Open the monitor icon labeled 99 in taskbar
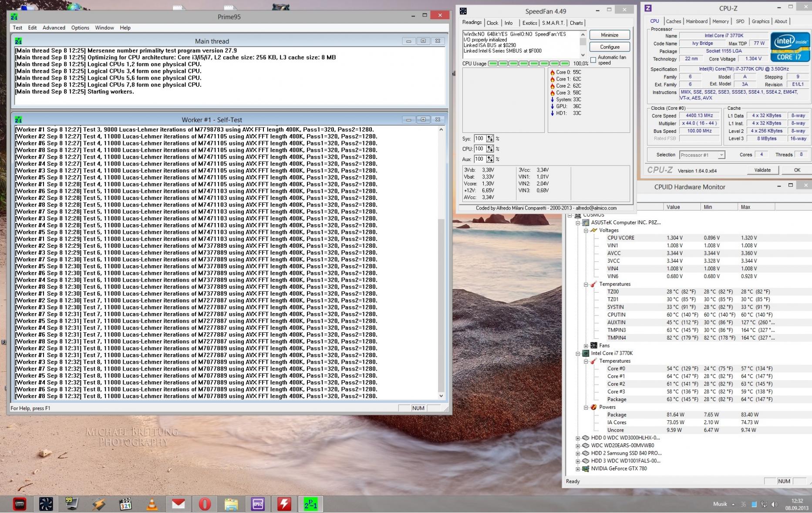This screenshot has height=513, width=812. click(72, 504)
